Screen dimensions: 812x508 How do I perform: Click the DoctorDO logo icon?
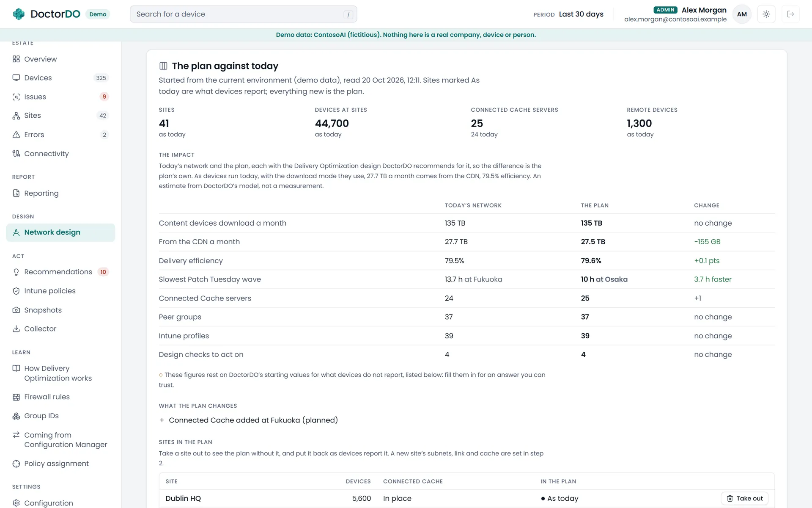pos(19,14)
